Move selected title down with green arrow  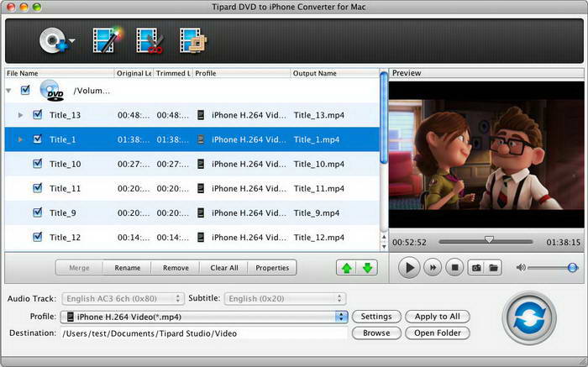click(367, 268)
